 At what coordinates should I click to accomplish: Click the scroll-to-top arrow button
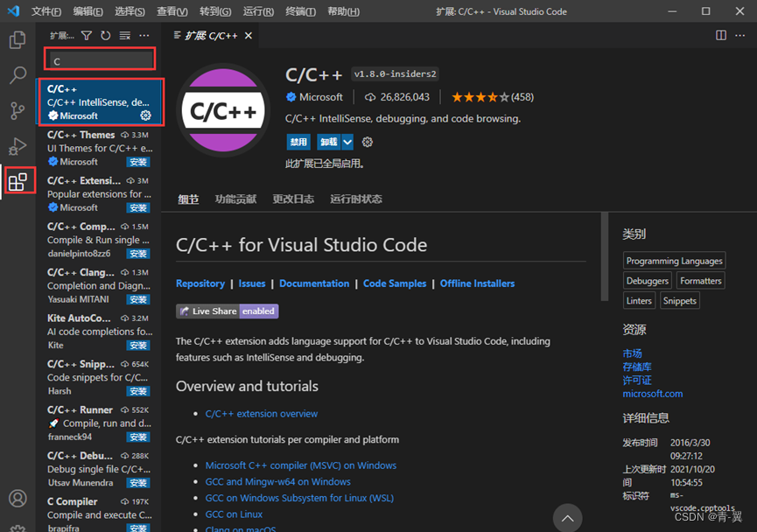[x=567, y=518]
